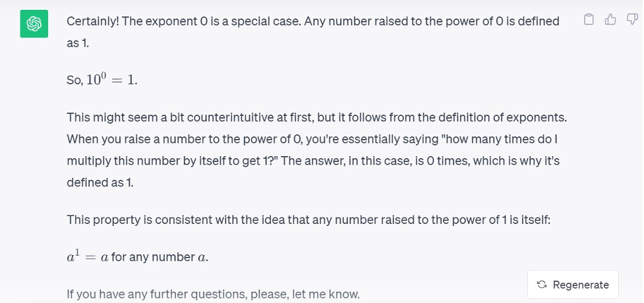The height and width of the screenshot is (303, 644).
Task: Click the sentence "This property is consistent with"
Action: click(308, 219)
